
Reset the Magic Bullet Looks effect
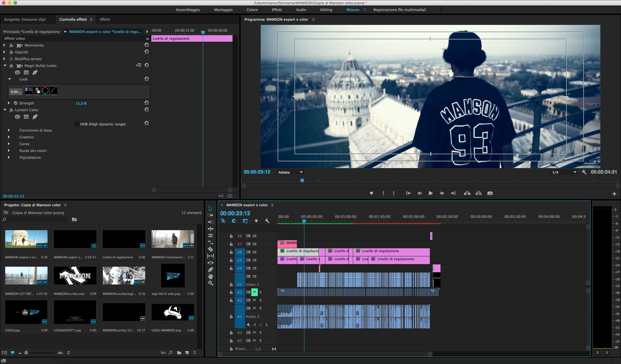tap(147, 65)
